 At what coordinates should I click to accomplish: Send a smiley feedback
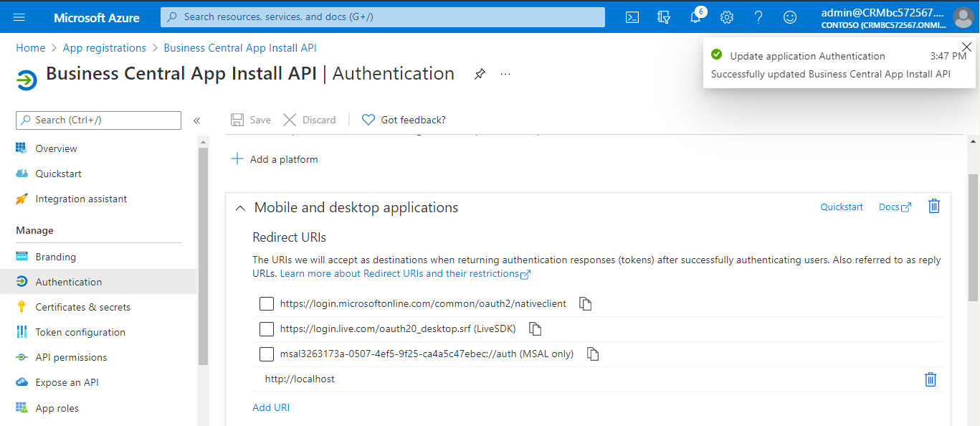[789, 16]
